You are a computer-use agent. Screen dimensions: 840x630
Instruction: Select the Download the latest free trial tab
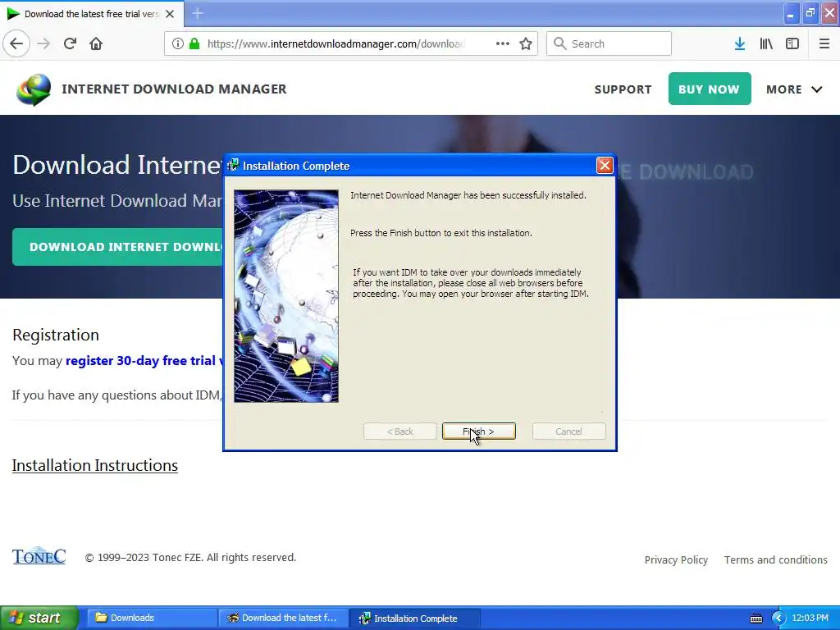click(91, 14)
